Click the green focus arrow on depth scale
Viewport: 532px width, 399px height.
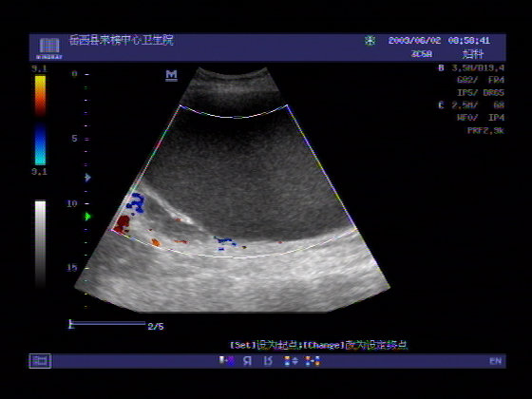[87, 217]
